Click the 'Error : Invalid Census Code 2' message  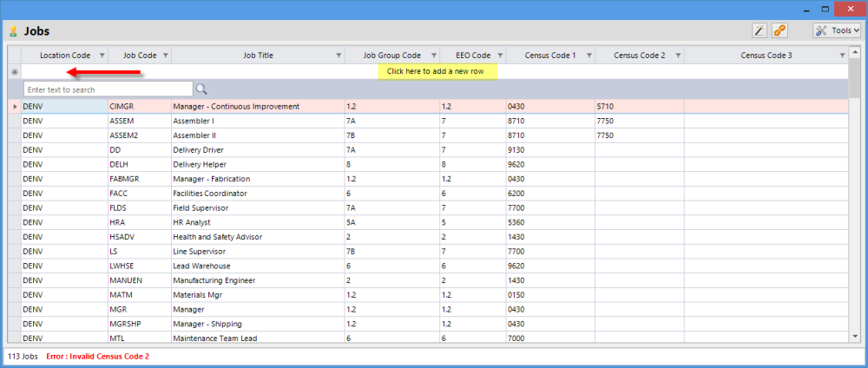pyautogui.click(x=98, y=357)
